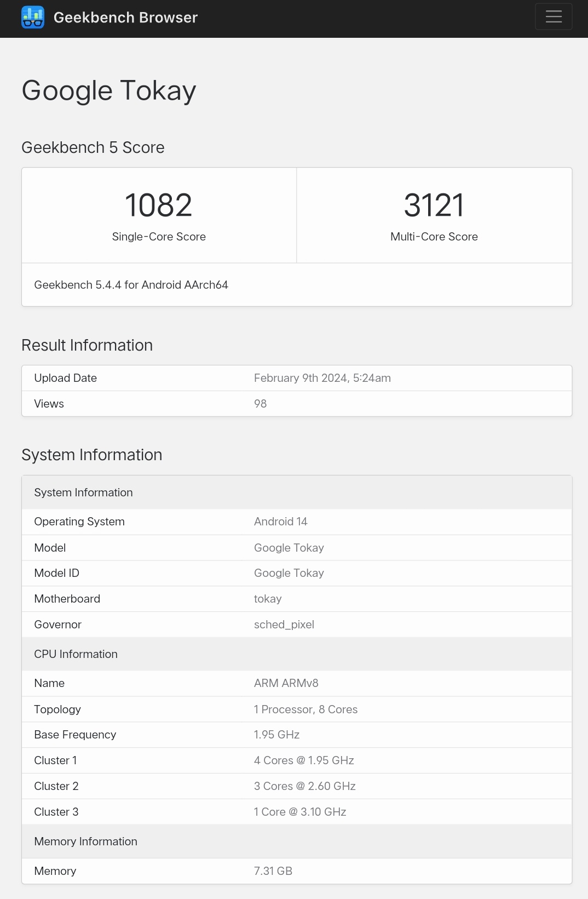Click the Topology label
This screenshot has height=899, width=588.
coord(57,709)
